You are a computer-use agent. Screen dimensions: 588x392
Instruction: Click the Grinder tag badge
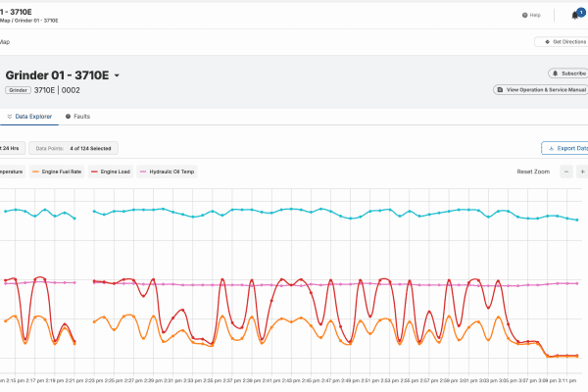click(x=18, y=90)
